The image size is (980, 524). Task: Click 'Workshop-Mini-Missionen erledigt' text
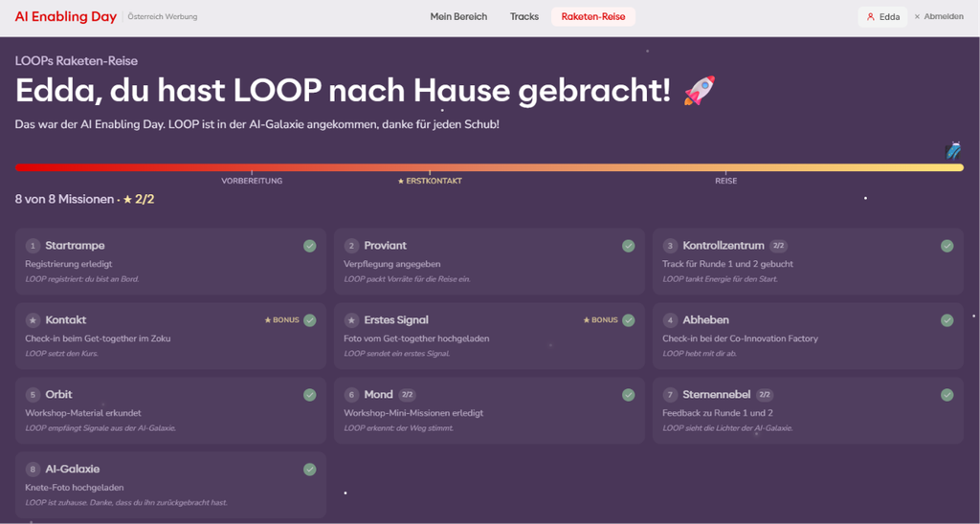[413, 413]
